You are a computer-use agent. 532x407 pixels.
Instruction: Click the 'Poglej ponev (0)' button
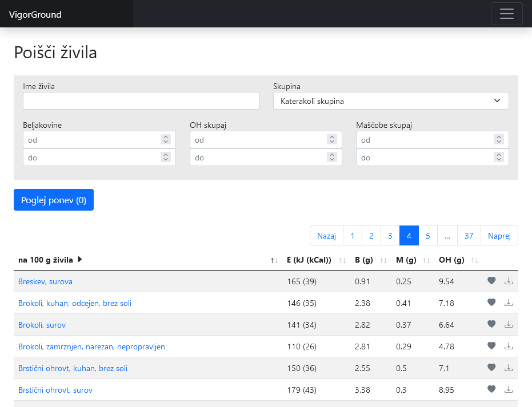[x=54, y=200]
